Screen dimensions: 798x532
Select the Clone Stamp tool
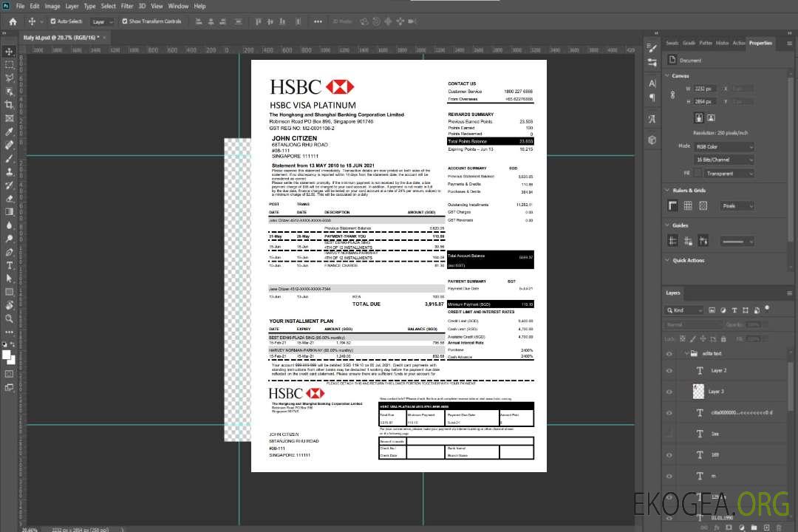tap(9, 171)
